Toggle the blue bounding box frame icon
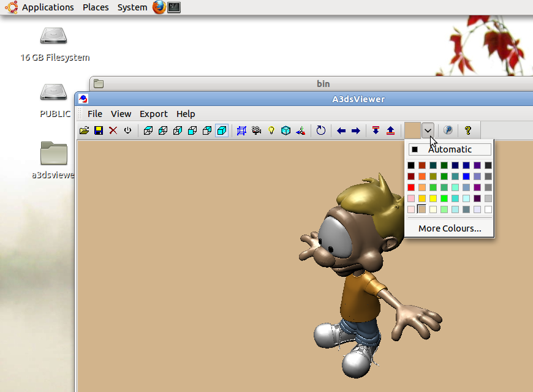This screenshot has height=392, width=533. point(241,130)
